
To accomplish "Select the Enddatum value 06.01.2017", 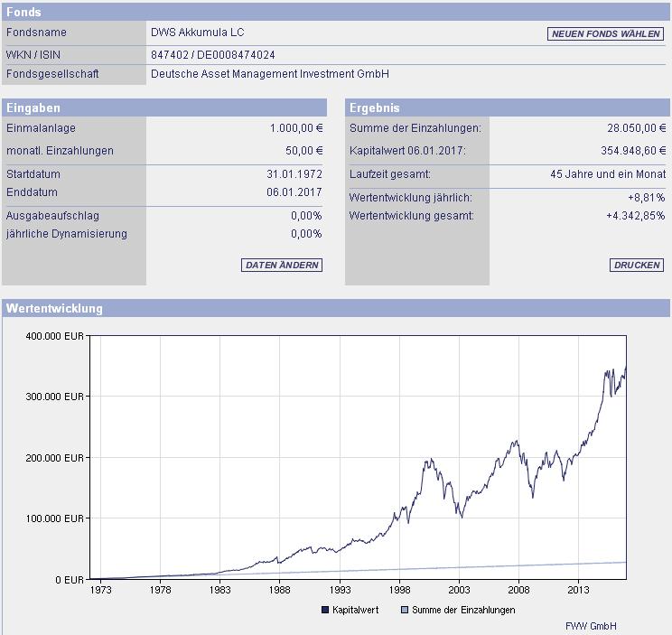I will (x=294, y=192).
